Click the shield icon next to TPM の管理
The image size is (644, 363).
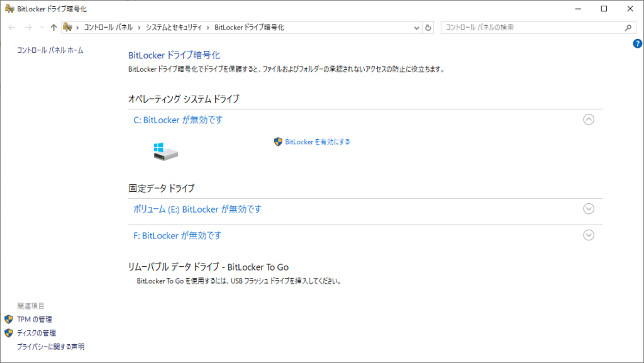pyautogui.click(x=9, y=319)
